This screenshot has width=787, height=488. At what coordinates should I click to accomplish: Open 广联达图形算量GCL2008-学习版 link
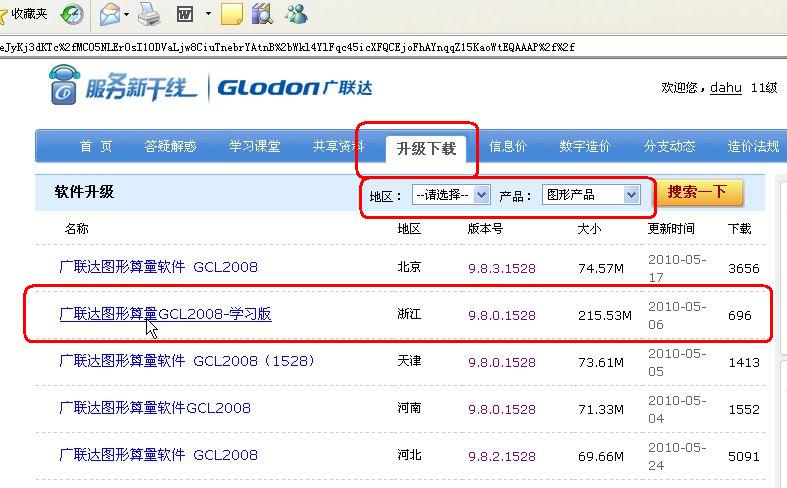[x=165, y=314]
